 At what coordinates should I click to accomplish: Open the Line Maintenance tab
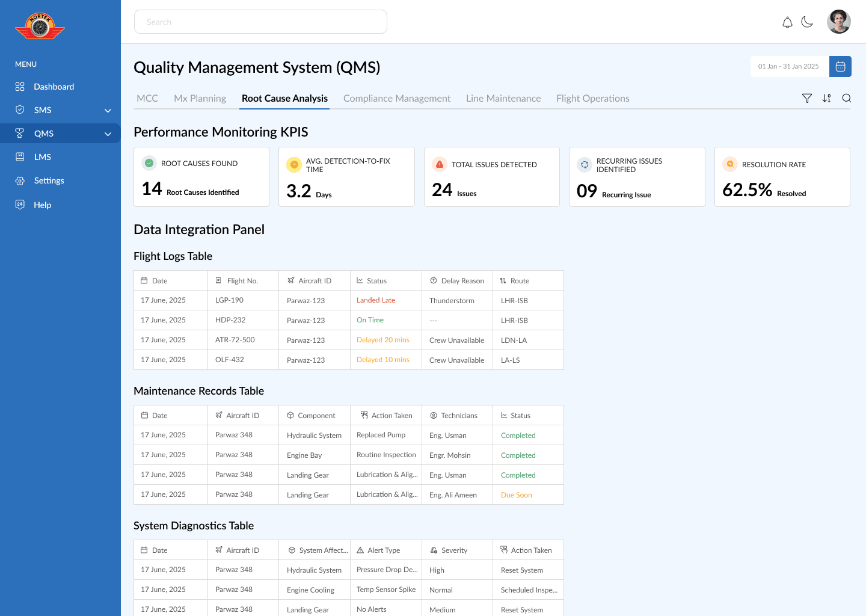pyautogui.click(x=503, y=99)
